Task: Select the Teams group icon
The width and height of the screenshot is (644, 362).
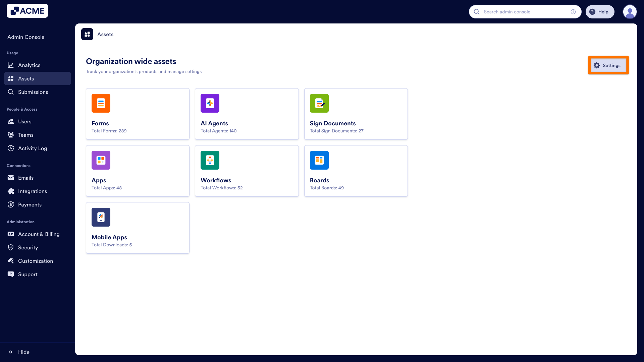Action: pyautogui.click(x=11, y=135)
